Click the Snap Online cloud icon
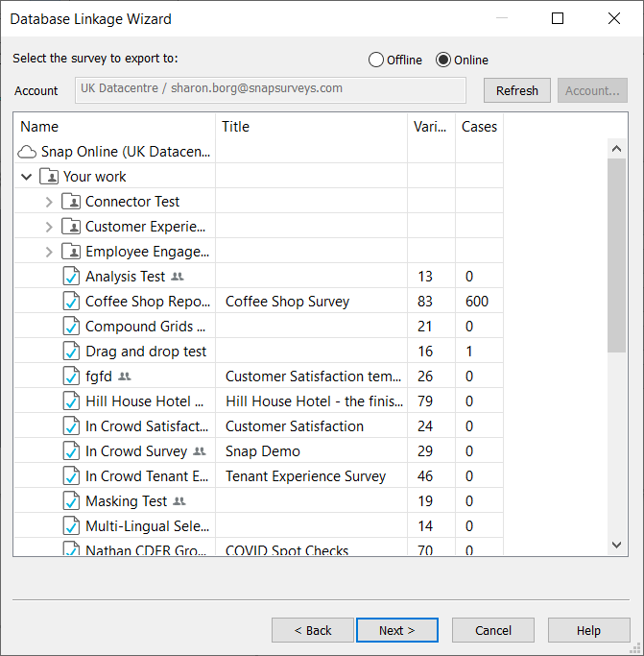 (x=27, y=152)
